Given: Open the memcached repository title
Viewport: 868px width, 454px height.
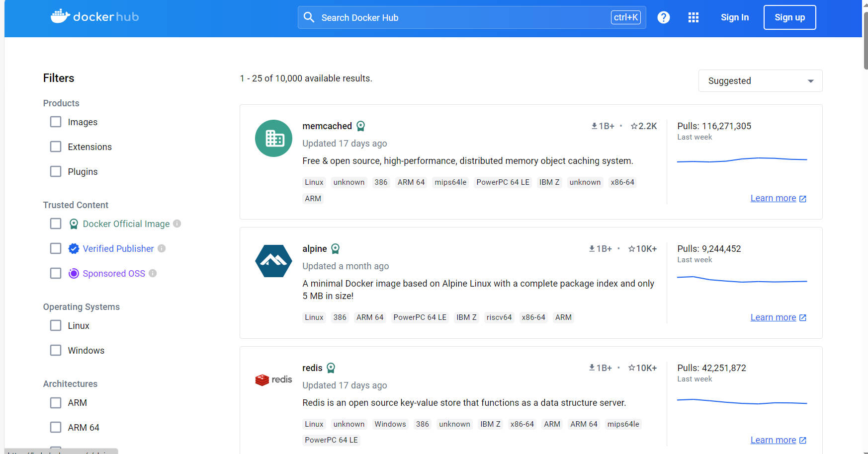Looking at the screenshot, I should point(327,126).
